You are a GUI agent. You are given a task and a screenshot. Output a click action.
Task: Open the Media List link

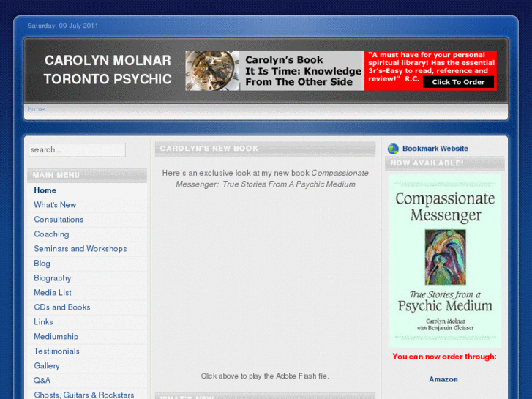(53, 292)
